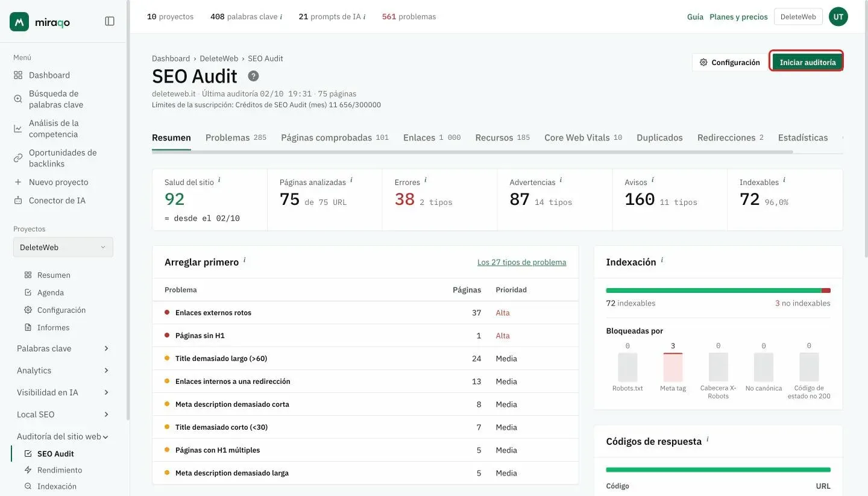The height and width of the screenshot is (496, 868).
Task: Click the miraqo logo icon
Action: (19, 22)
